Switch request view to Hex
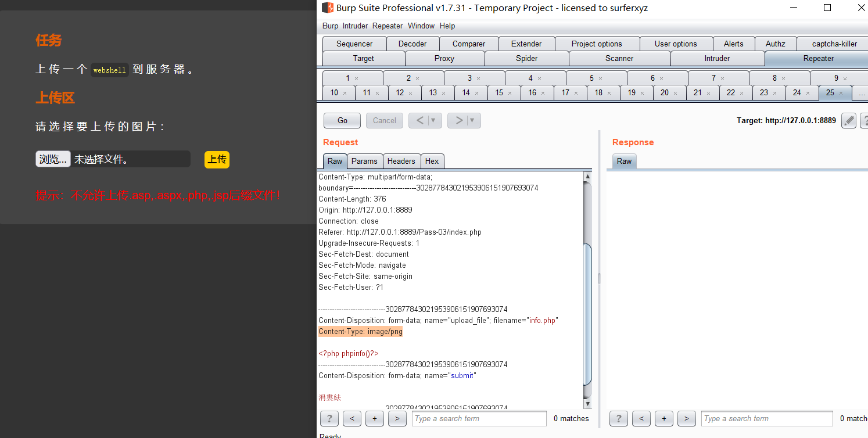 [x=432, y=161]
